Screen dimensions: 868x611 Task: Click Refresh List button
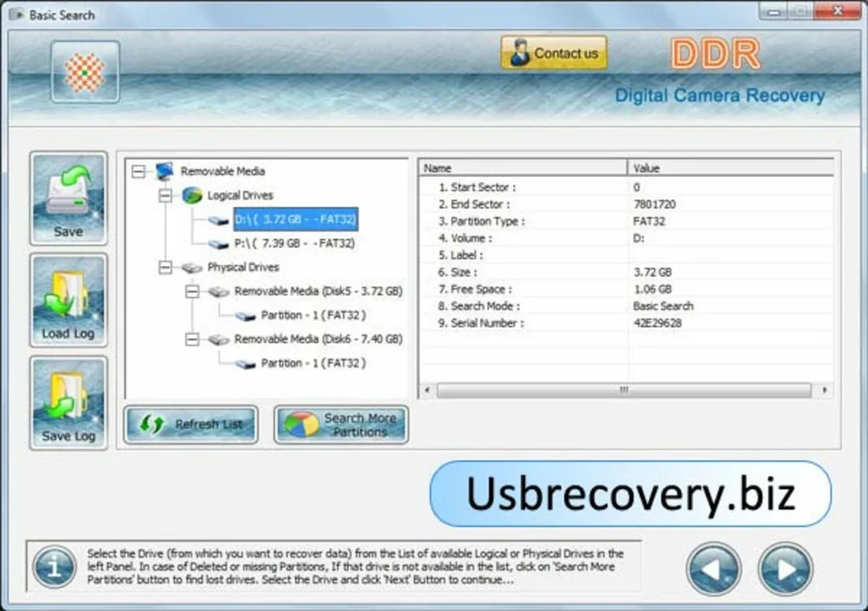[191, 425]
